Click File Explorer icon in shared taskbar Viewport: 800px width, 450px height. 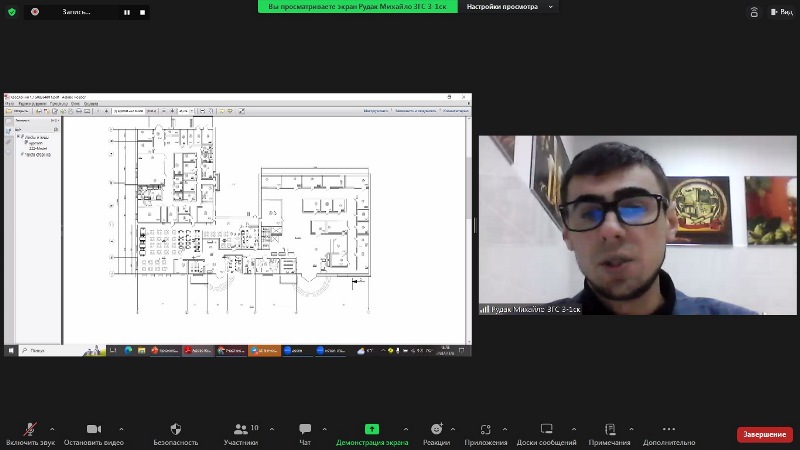pyautogui.click(x=141, y=351)
